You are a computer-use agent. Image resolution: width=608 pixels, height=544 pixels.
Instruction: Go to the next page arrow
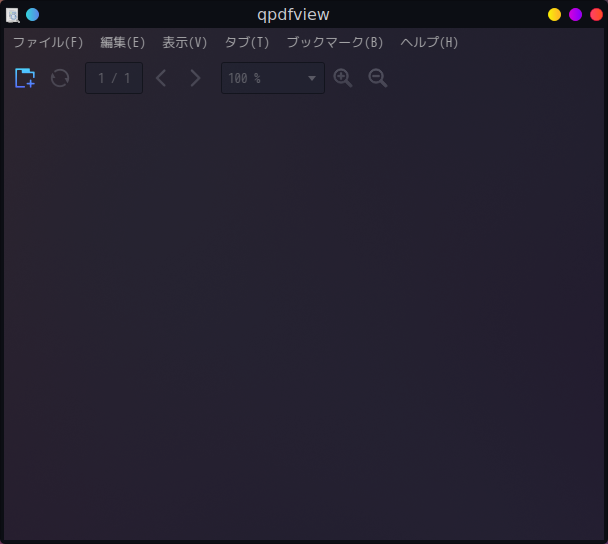195,78
